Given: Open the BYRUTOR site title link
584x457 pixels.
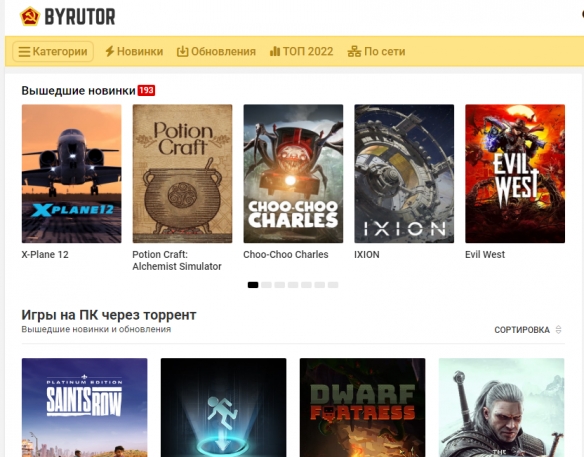Looking at the screenshot, I should [80, 17].
